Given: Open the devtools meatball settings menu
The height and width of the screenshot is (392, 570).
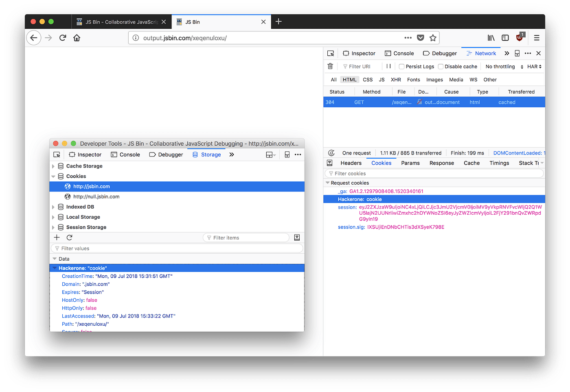Looking at the screenshot, I should 528,53.
